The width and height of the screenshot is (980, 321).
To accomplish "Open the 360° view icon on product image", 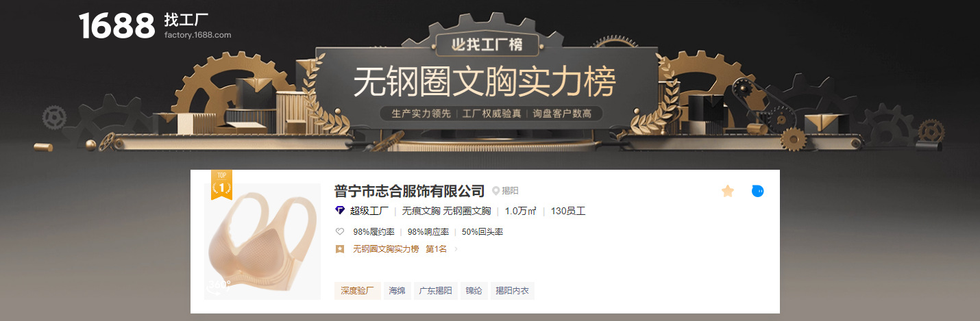I will click(219, 286).
